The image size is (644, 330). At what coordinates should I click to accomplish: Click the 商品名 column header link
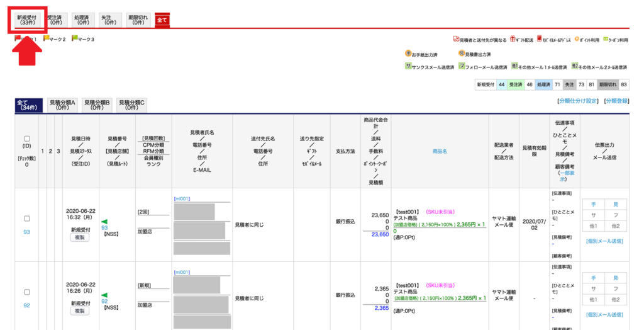click(440, 151)
